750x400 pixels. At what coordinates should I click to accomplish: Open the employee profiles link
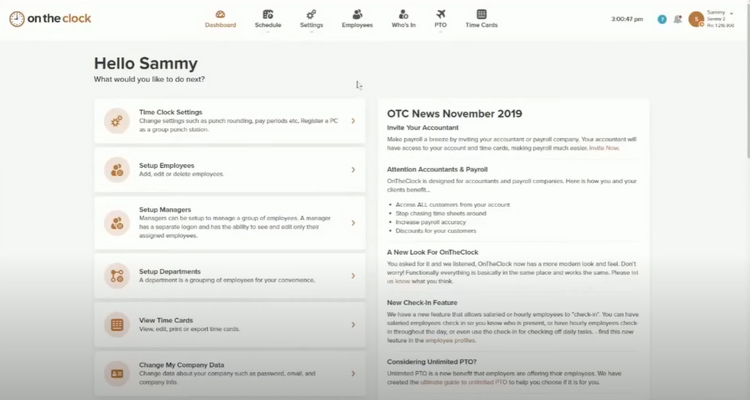tap(451, 341)
